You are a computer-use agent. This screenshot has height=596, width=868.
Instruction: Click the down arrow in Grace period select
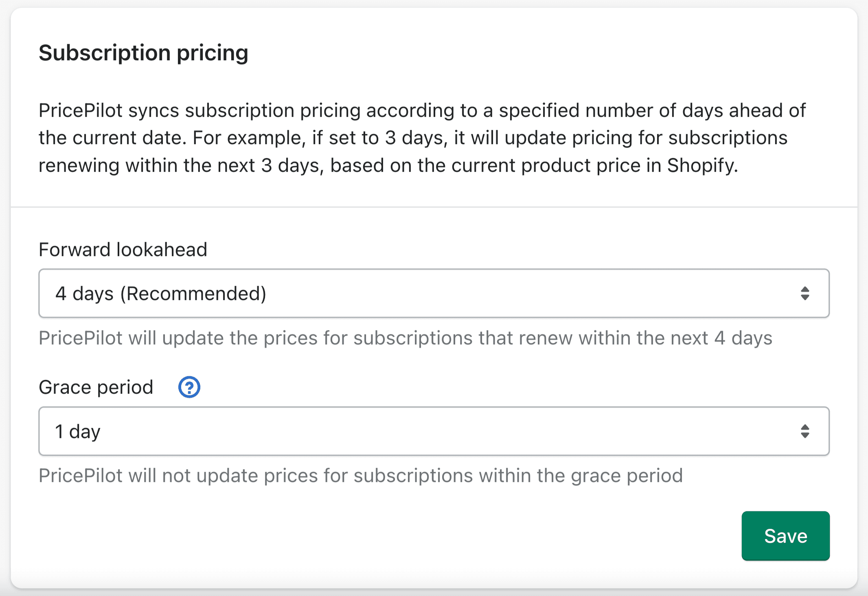(x=805, y=436)
